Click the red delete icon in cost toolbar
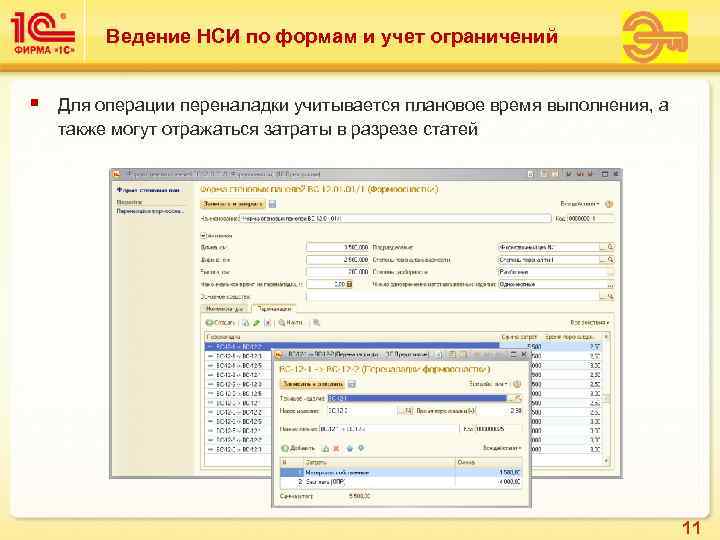 tap(336, 448)
